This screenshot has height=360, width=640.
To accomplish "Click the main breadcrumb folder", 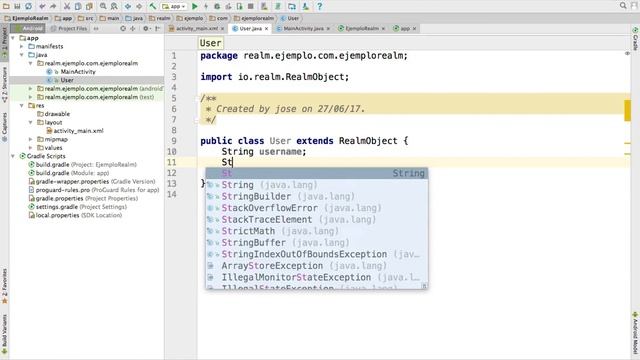I will coord(109,18).
